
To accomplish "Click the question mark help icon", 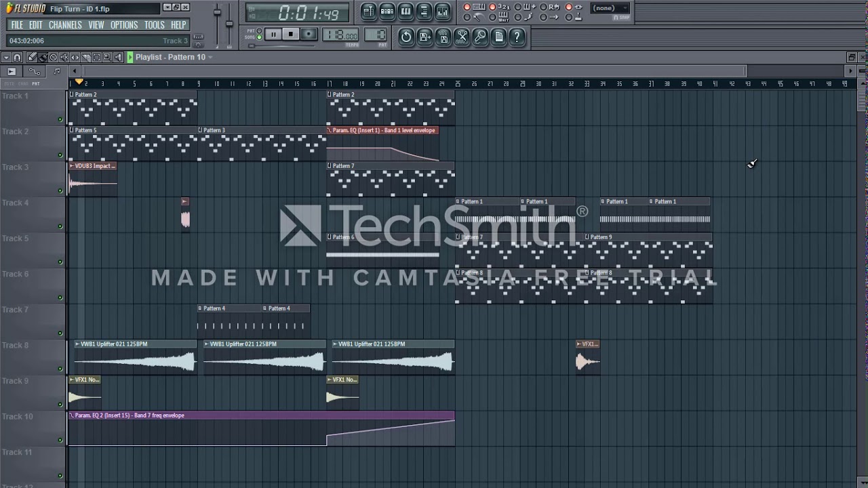I will coord(517,37).
